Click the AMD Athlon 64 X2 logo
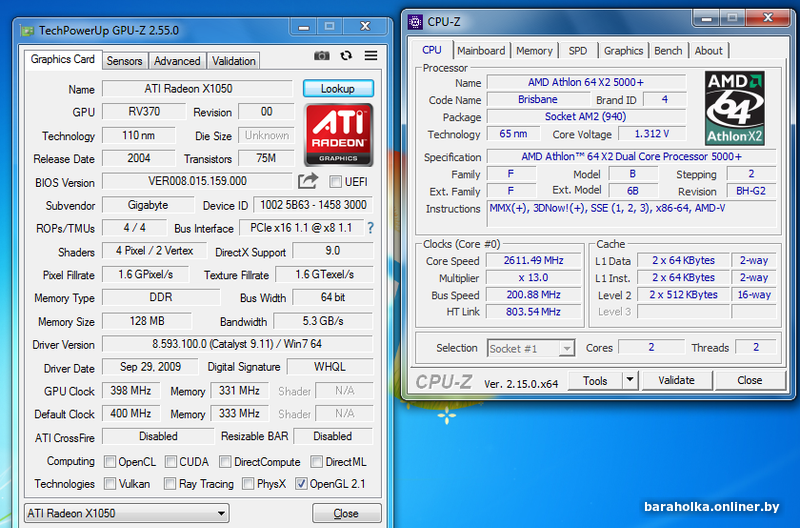 pyautogui.click(x=734, y=108)
